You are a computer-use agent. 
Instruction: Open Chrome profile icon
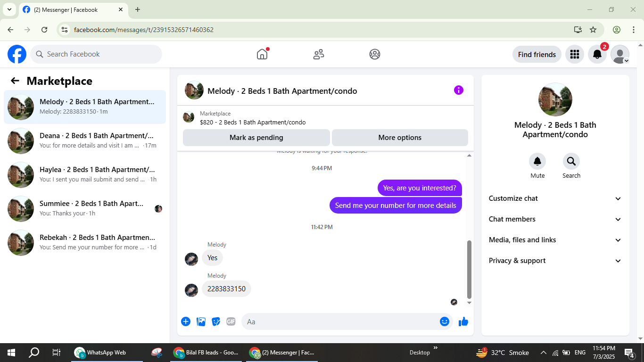tap(617, 30)
